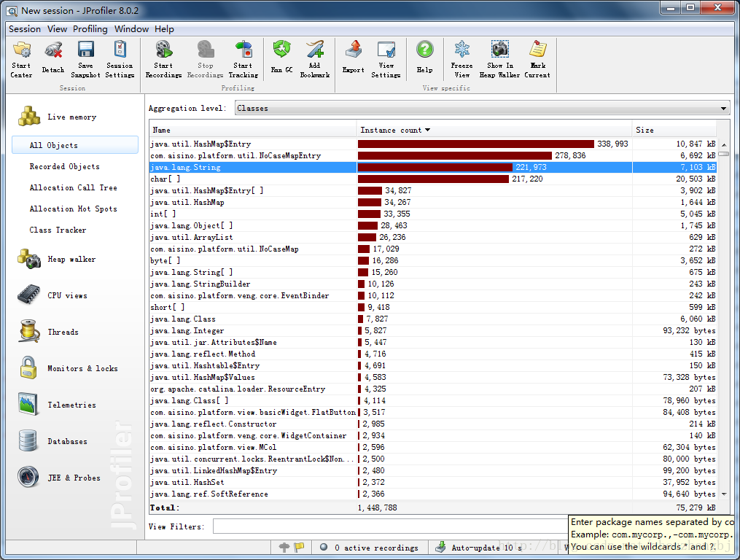This screenshot has height=560, width=740.
Task: Select the java.lang.ref.SoftReference row
Action: tap(433, 494)
